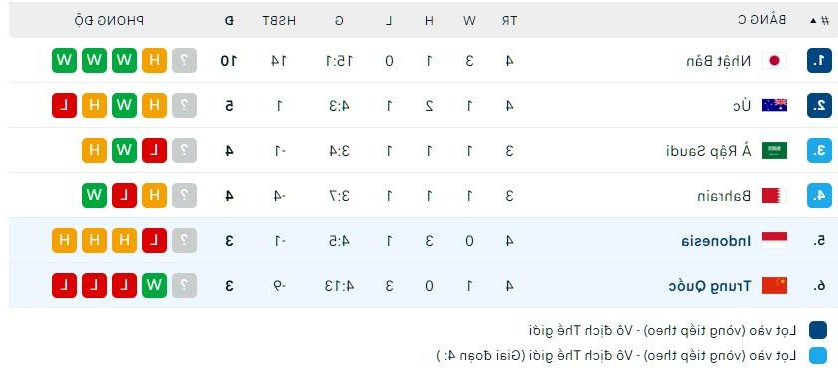Viewport: 838px width, 368px height.
Task: Click the Saudi Arabia flag icon
Action: (x=774, y=151)
